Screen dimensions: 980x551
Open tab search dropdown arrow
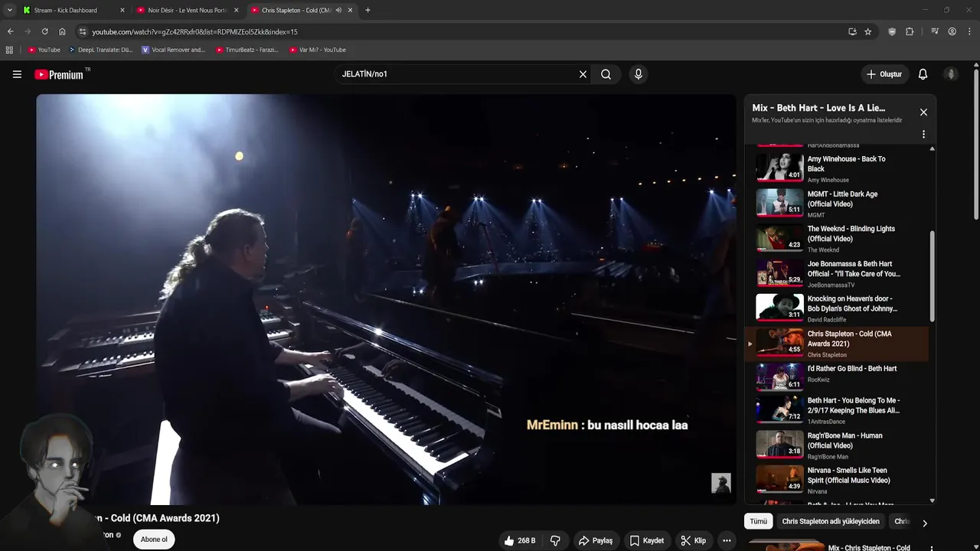pyautogui.click(x=9, y=11)
